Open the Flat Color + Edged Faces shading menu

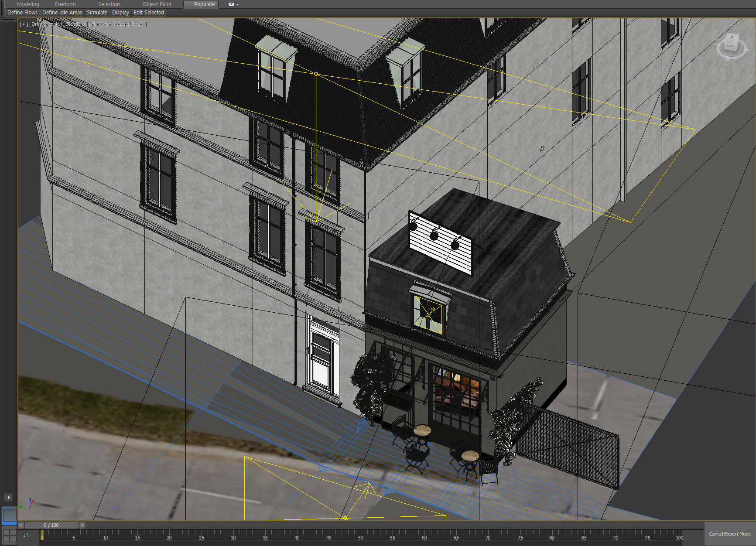coord(118,24)
